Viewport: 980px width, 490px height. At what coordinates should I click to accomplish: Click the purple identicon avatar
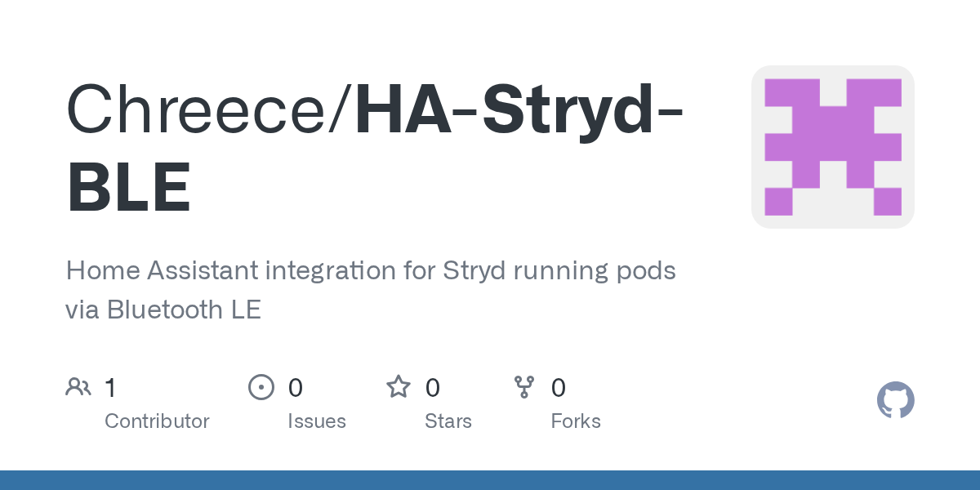coord(833,147)
